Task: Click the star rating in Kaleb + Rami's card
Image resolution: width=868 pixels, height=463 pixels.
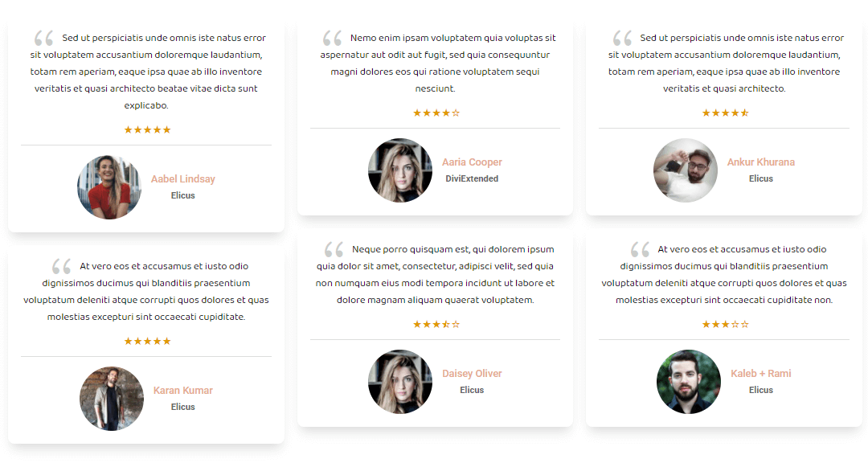Action: tap(725, 325)
